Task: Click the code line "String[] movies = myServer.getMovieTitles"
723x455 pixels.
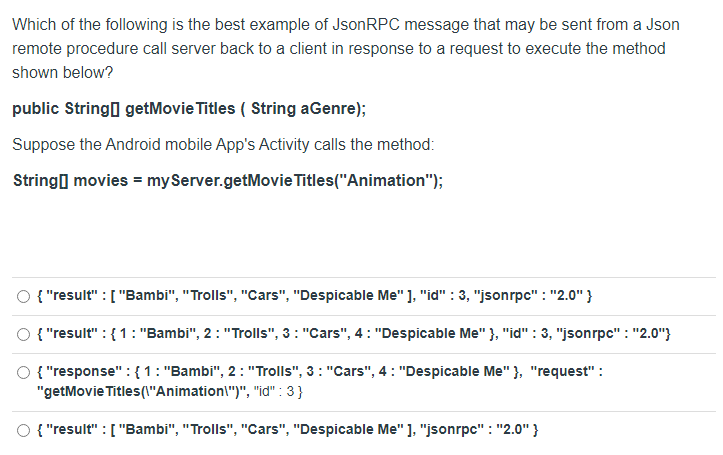Action: (x=228, y=181)
